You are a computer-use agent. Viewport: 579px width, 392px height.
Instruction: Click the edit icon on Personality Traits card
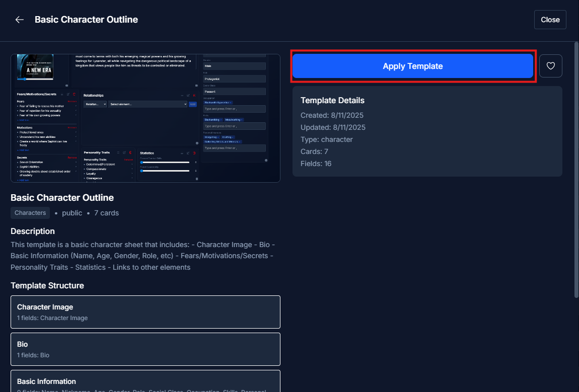coord(124,152)
